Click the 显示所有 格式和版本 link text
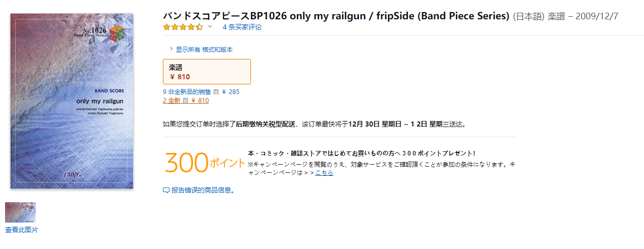Screen dimensions: 644x249 204,50
